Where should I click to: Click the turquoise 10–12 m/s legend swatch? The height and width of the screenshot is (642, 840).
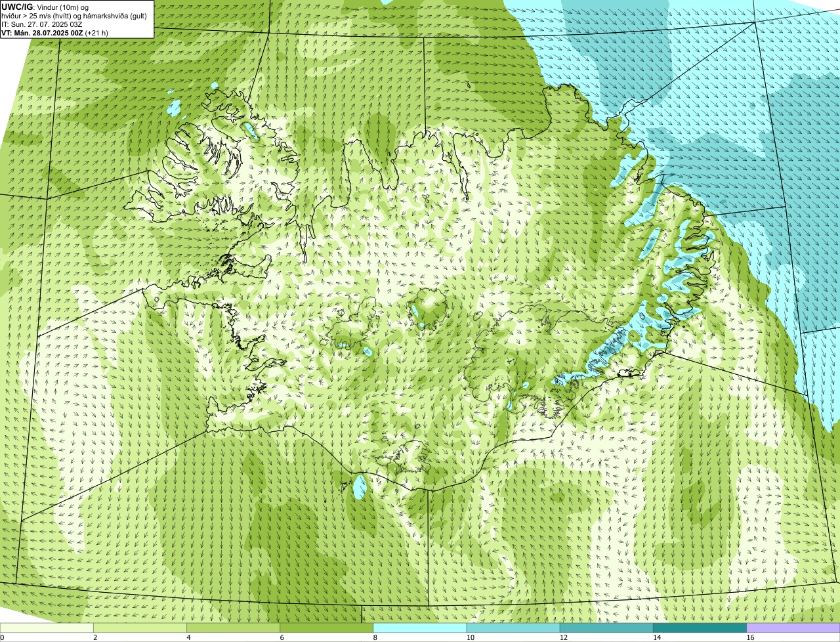pyautogui.click(x=513, y=628)
